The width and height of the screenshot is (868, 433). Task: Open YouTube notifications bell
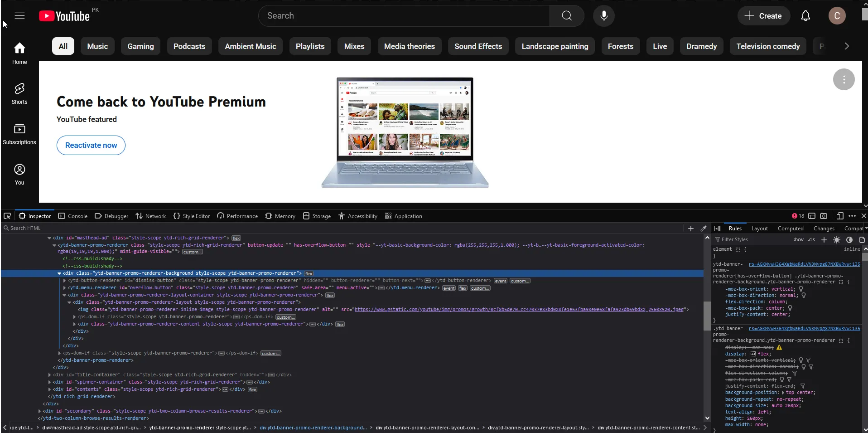pos(805,16)
